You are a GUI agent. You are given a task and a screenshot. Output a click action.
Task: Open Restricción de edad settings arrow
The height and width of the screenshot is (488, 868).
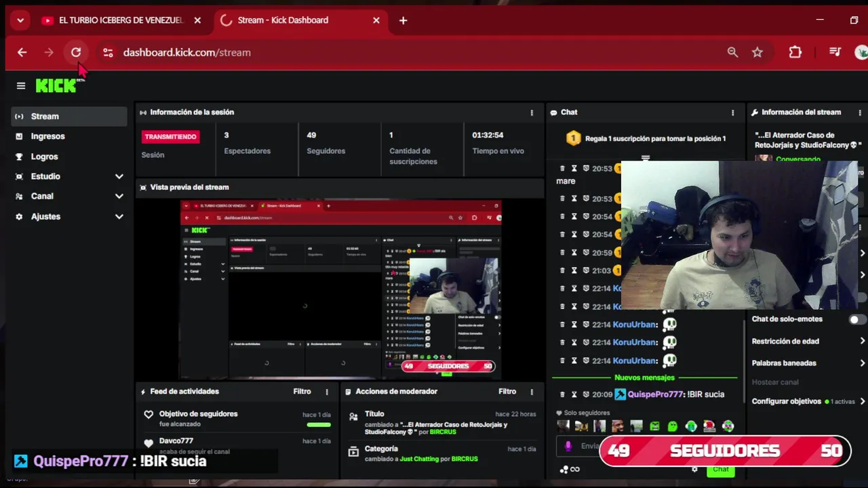point(862,341)
